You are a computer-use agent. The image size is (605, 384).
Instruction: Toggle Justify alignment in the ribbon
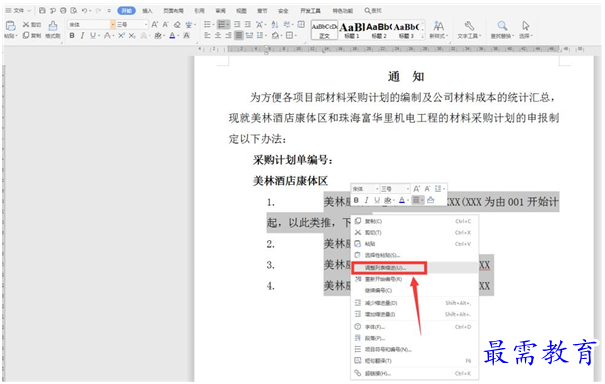(x=239, y=36)
